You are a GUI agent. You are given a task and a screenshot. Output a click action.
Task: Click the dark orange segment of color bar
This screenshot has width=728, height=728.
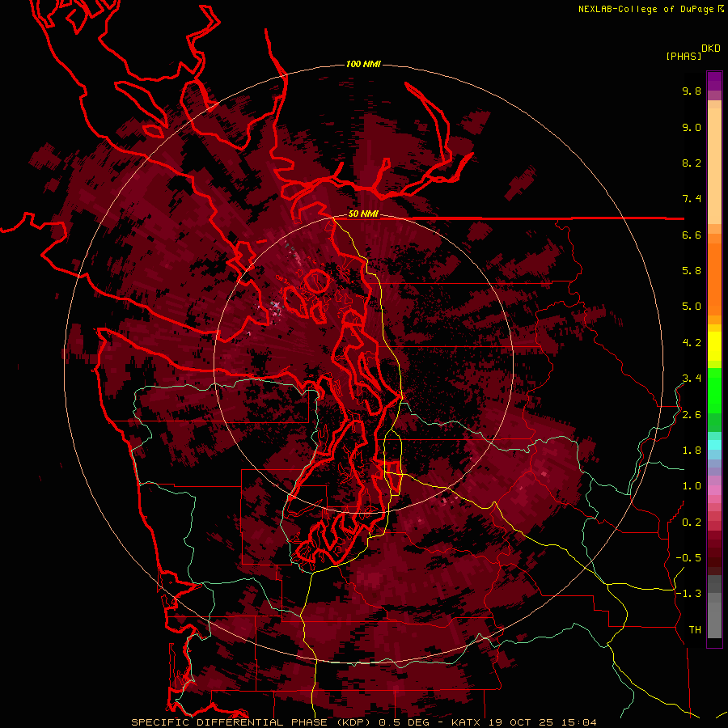(714, 278)
